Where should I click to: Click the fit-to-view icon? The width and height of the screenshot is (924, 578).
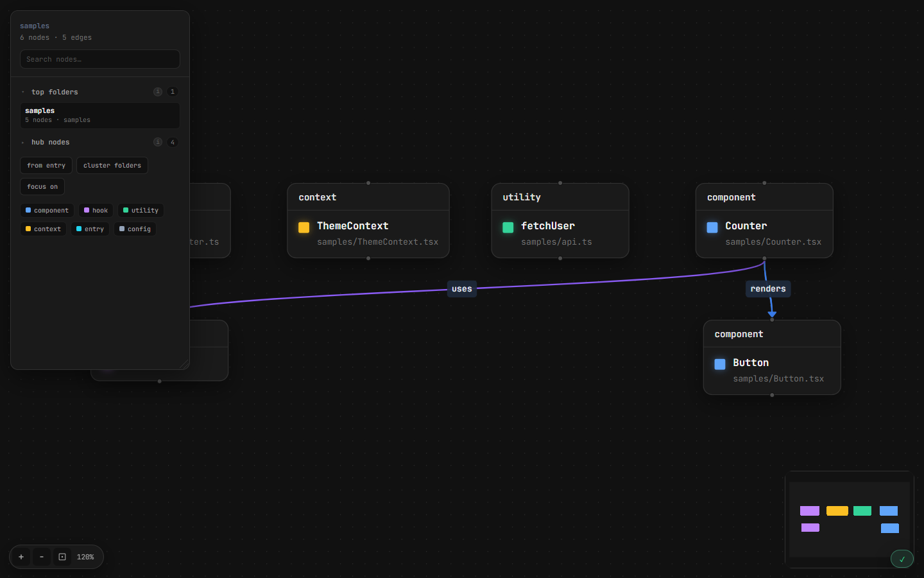point(62,557)
